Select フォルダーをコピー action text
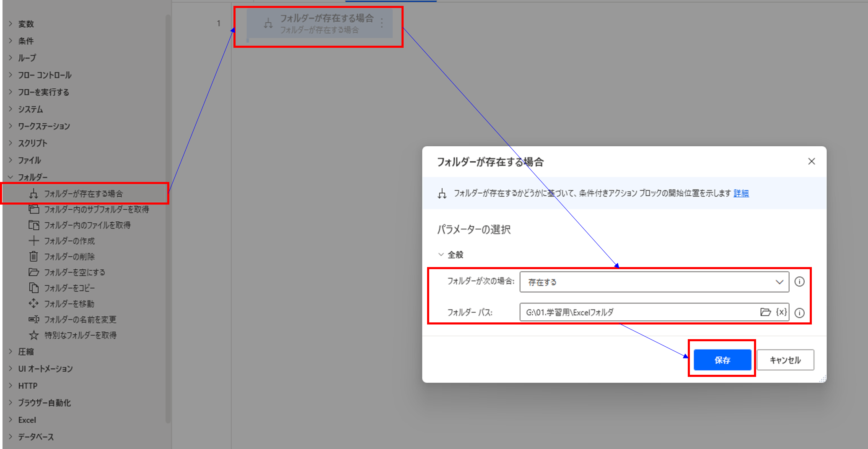The height and width of the screenshot is (449, 868). pos(70,288)
